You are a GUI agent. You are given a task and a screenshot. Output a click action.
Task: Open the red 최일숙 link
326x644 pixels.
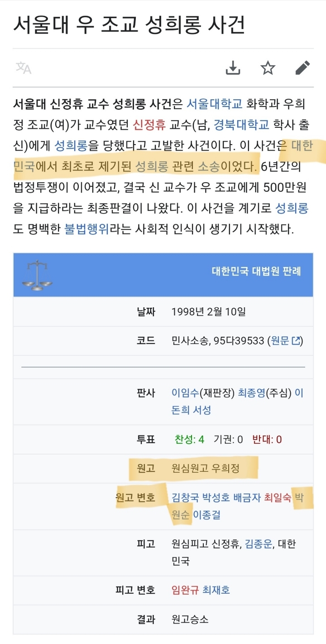(278, 498)
